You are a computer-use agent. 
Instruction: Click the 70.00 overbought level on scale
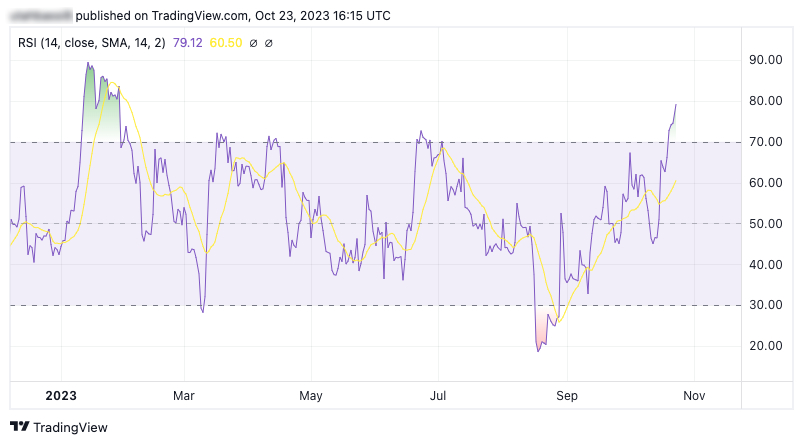[x=765, y=142]
